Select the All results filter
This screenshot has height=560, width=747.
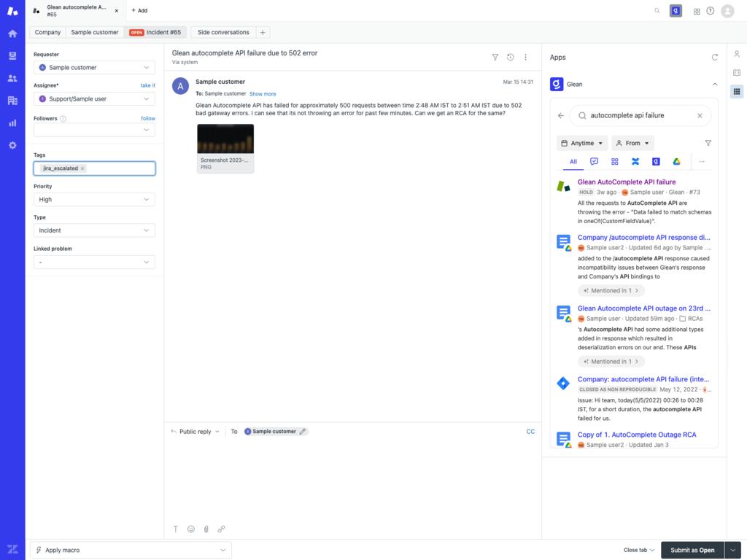pyautogui.click(x=573, y=161)
